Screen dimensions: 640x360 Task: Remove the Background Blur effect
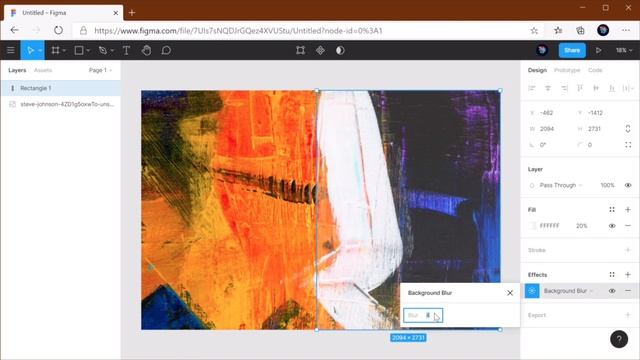pos(628,291)
